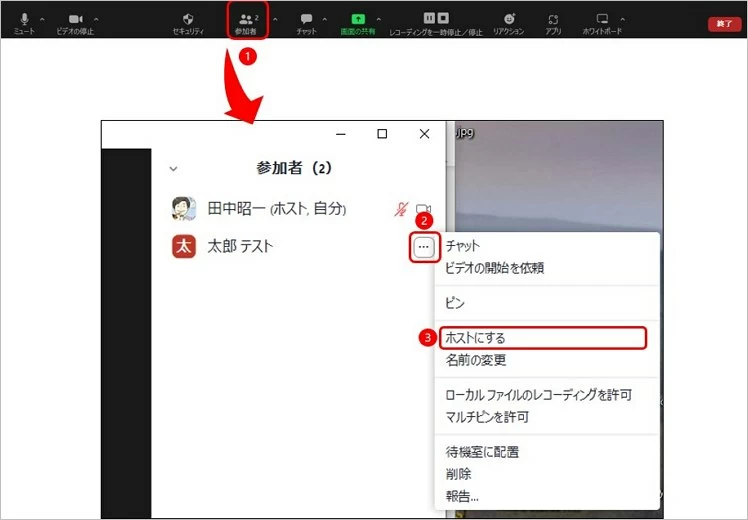This screenshot has height=520, width=748.
Task: Open Chat (チャット) toolbar icon
Action: 306,19
